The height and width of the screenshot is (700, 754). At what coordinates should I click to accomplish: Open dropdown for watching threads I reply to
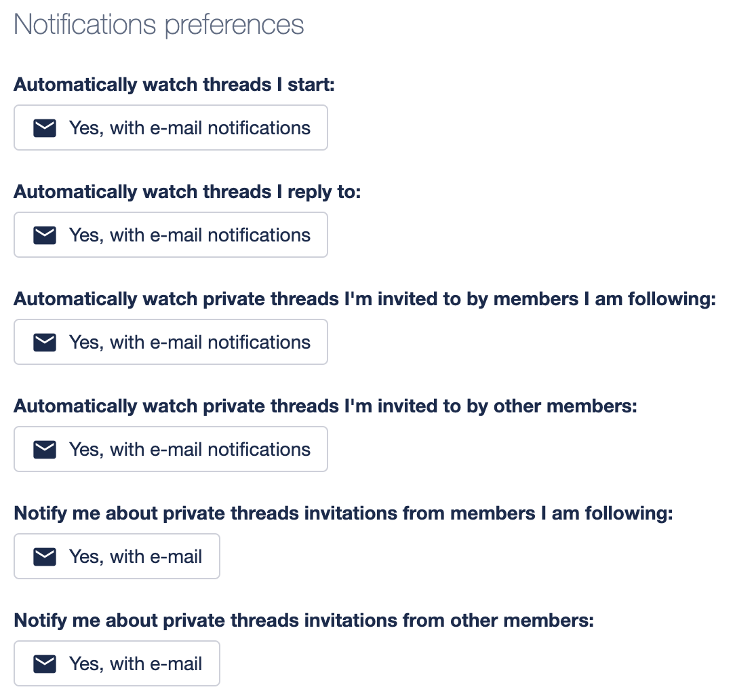(171, 235)
